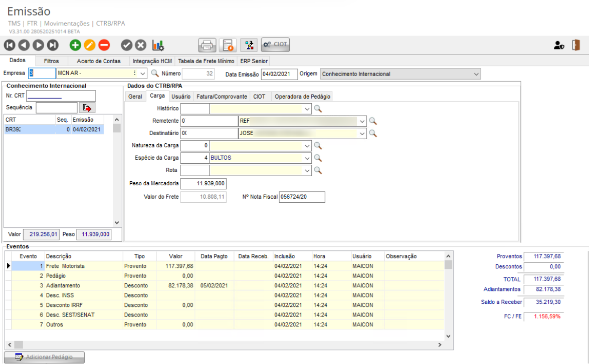
Task: Switch to the Acerto de Contas tab
Action: [98, 61]
